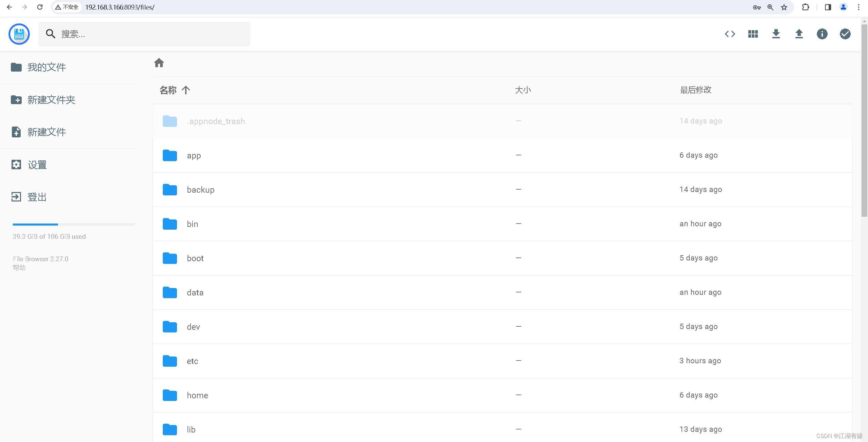Click the home folder icon in list
Viewport: 868px width, 442px height.
click(x=170, y=395)
